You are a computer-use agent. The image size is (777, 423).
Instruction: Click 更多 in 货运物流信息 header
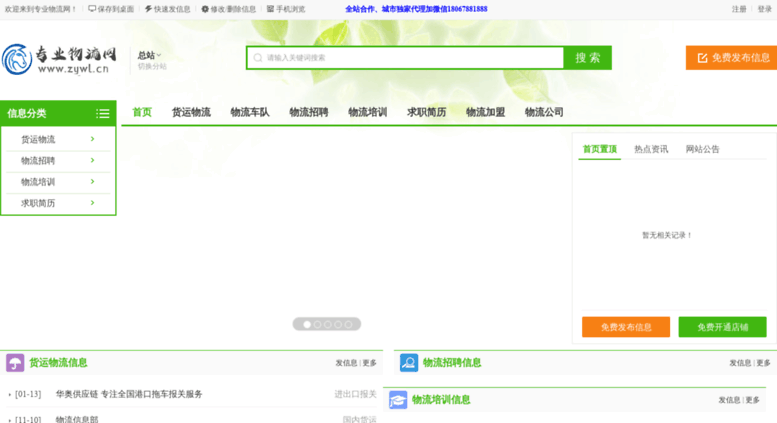(x=370, y=363)
